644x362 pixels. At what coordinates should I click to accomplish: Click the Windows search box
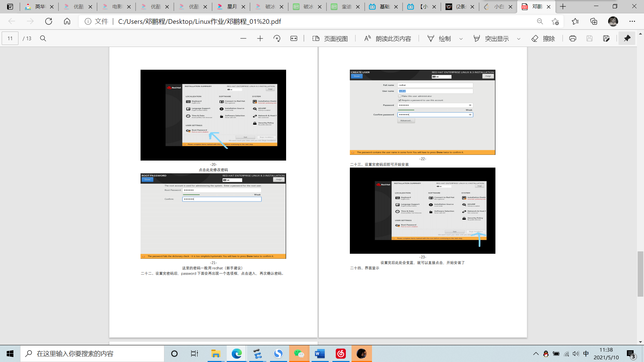(92, 354)
